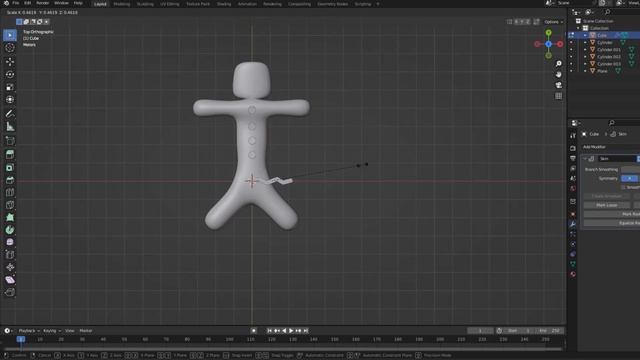Switch to the UV Editing workspace tab
The width and height of the screenshot is (640, 360).
click(x=169, y=4)
